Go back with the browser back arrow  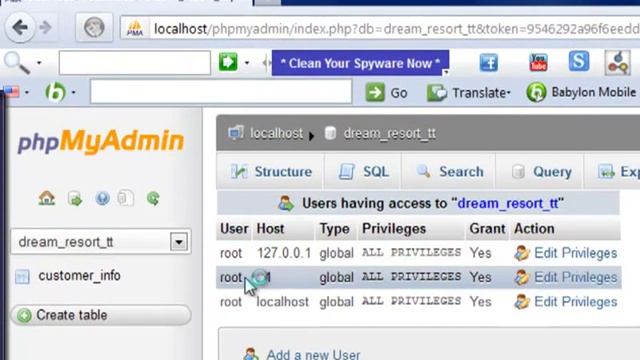click(20, 28)
